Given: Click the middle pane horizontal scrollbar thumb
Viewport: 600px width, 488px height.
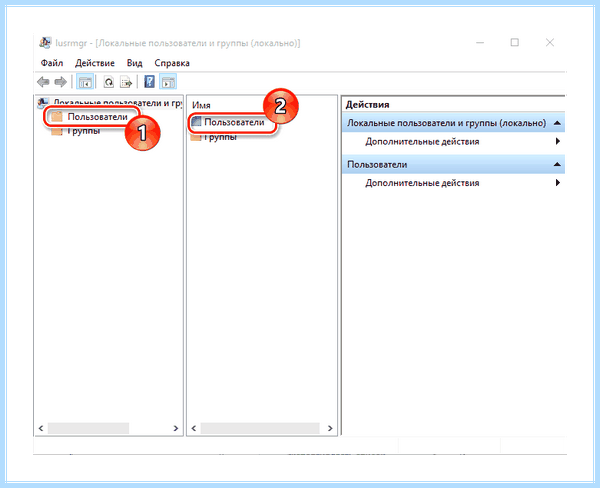Looking at the screenshot, I should 260,428.
